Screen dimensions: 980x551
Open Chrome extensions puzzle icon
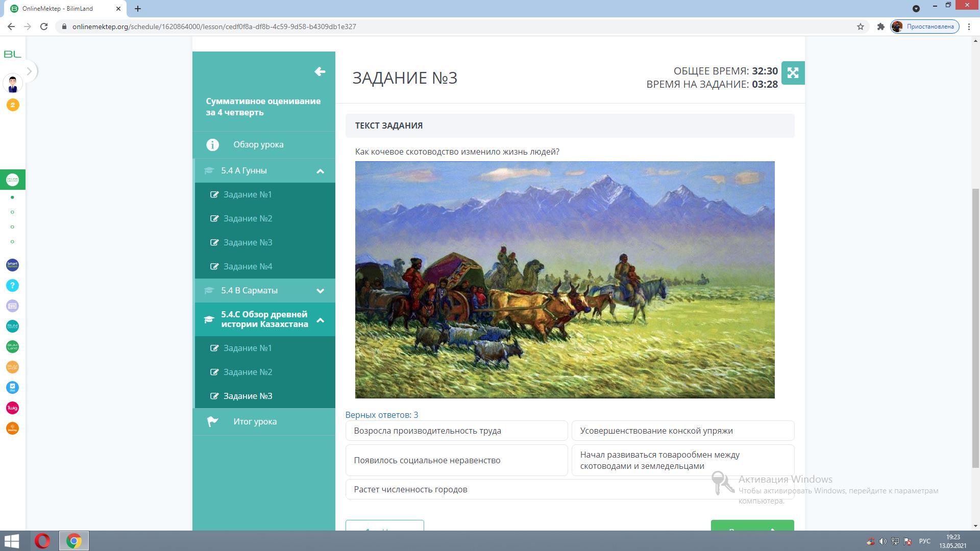click(880, 27)
